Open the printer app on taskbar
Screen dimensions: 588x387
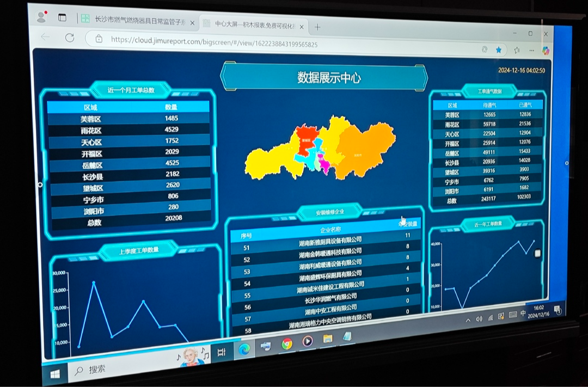pos(266,346)
